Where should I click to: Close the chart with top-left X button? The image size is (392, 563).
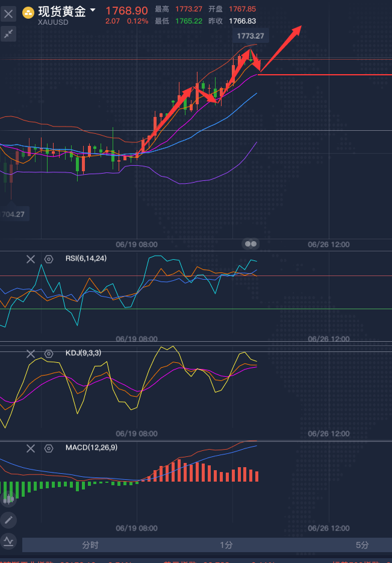[x=9, y=13]
